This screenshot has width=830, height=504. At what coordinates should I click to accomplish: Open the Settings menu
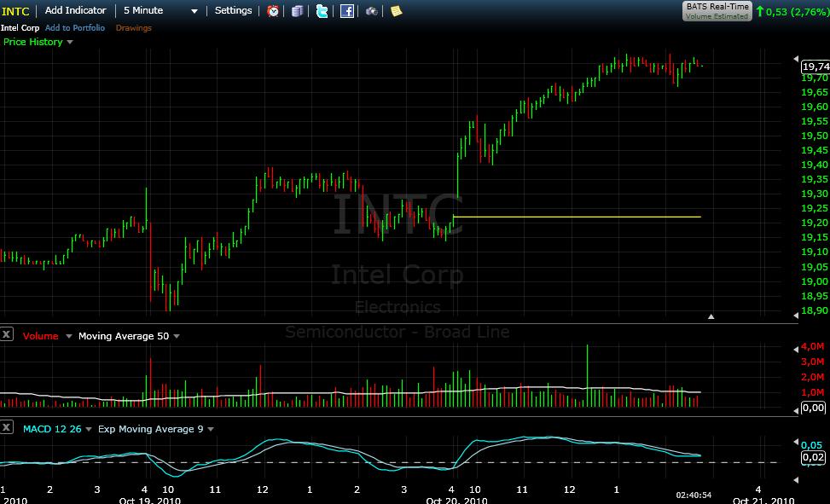click(x=233, y=10)
